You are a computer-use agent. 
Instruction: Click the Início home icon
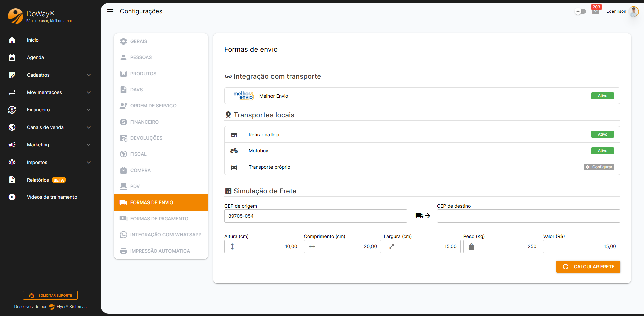[12, 40]
